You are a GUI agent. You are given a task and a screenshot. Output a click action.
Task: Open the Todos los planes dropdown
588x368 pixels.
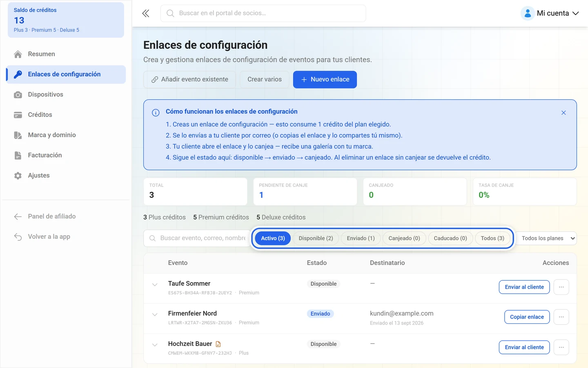point(546,238)
